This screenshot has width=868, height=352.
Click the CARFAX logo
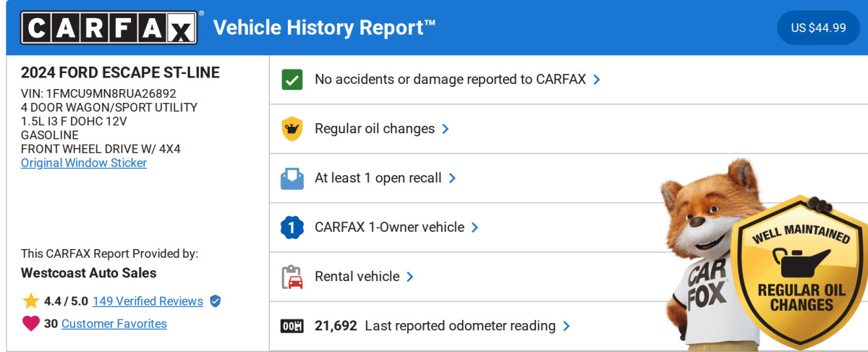tap(109, 28)
